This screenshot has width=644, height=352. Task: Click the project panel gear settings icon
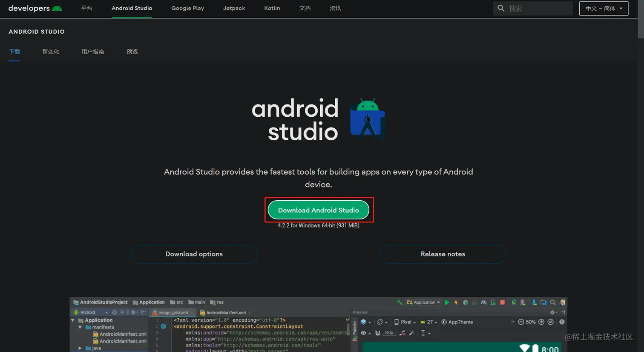coord(133,312)
